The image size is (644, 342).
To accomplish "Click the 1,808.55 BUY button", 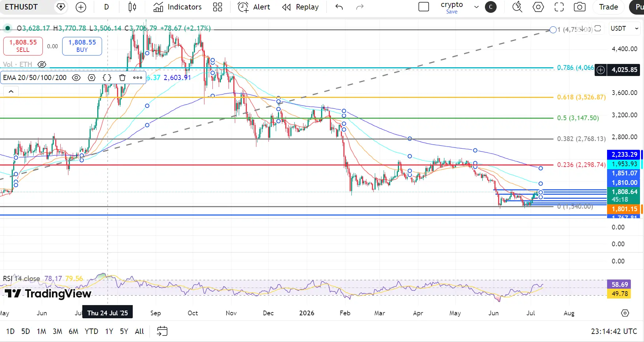I will (82, 46).
